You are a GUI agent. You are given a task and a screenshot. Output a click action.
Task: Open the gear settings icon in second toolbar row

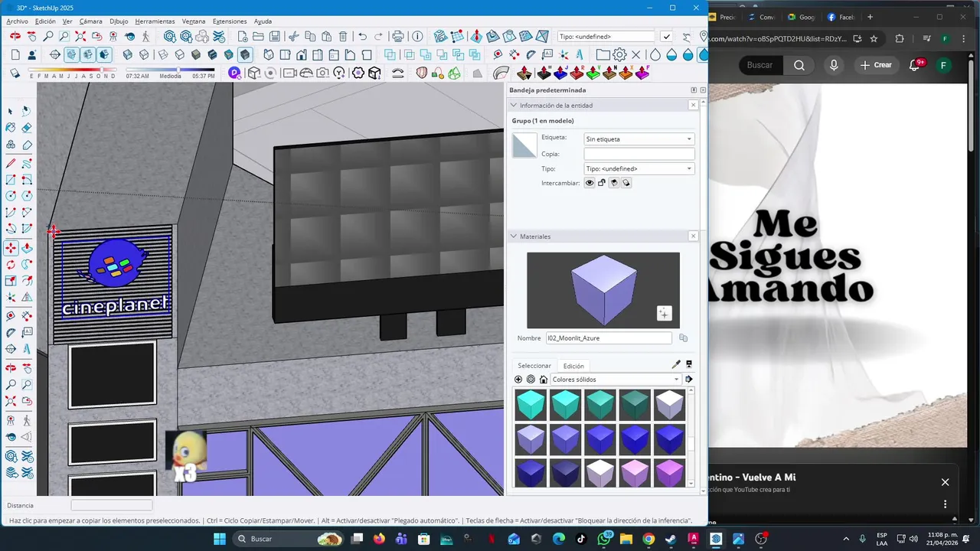(619, 54)
